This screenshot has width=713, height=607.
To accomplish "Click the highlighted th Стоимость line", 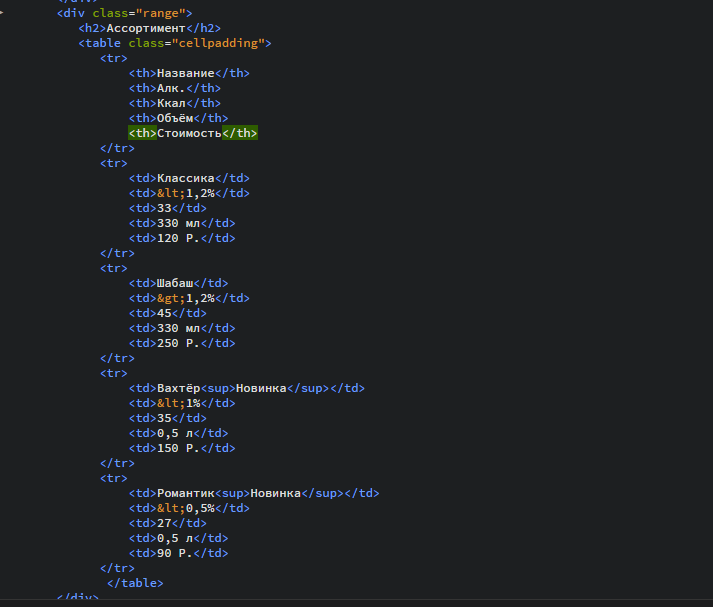I will (193, 133).
